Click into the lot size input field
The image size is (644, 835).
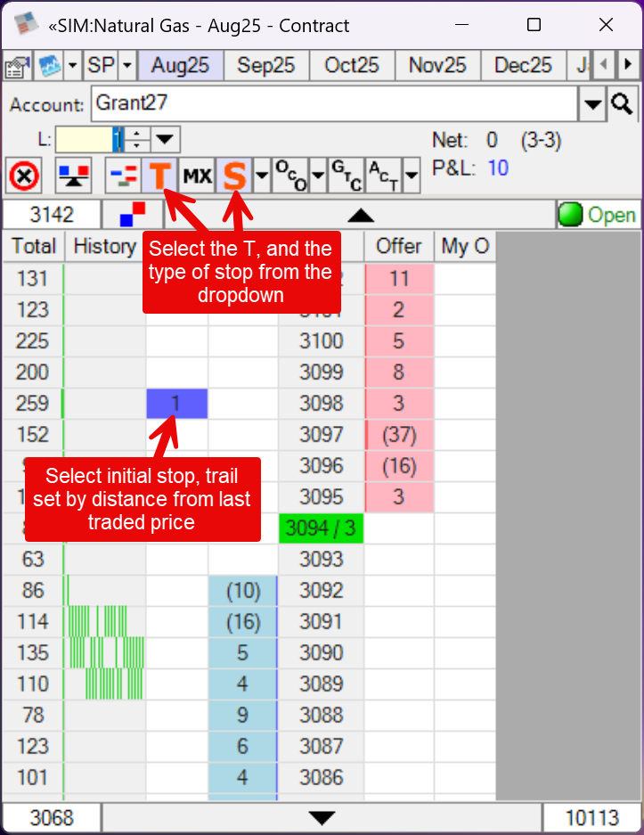point(86,139)
